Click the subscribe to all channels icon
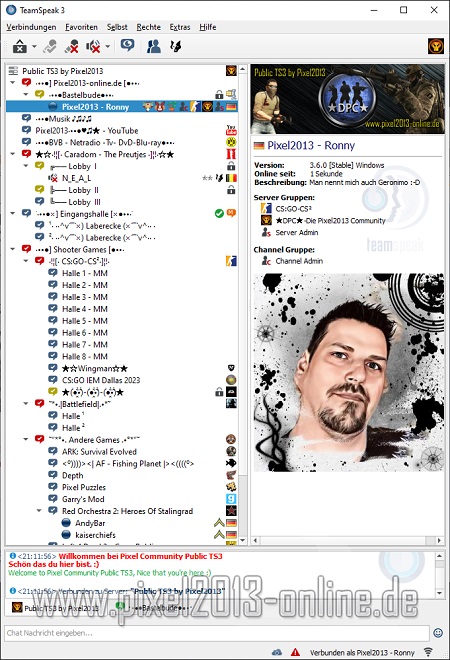This screenshot has height=660, width=450. point(176,46)
